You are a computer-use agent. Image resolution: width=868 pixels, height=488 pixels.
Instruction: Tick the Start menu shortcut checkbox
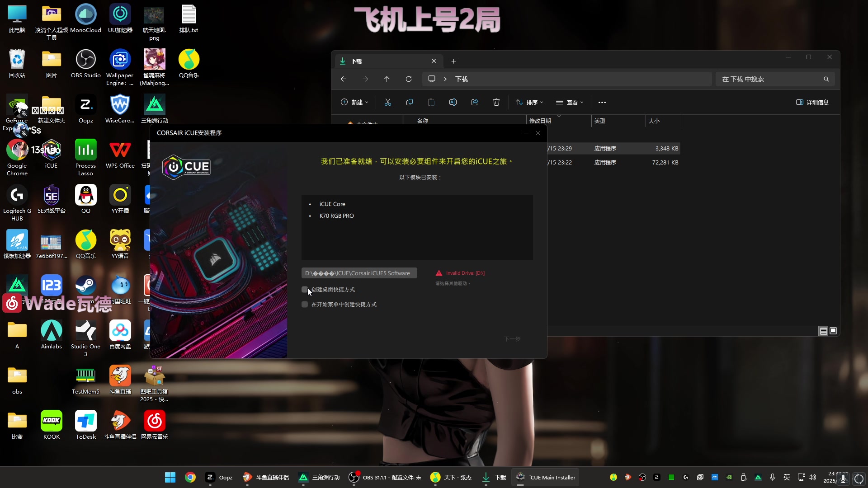(305, 305)
